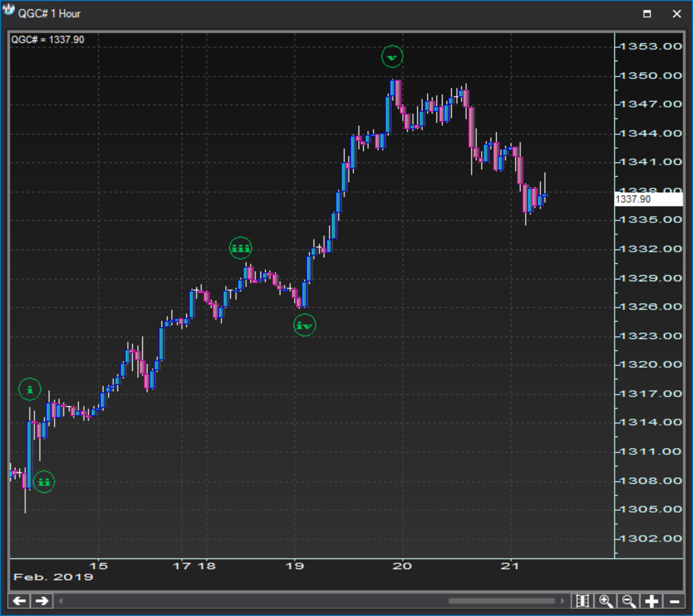This screenshot has width=693, height=616.
Task: Click horizontal scrollbar right arrow
Action: (563, 601)
